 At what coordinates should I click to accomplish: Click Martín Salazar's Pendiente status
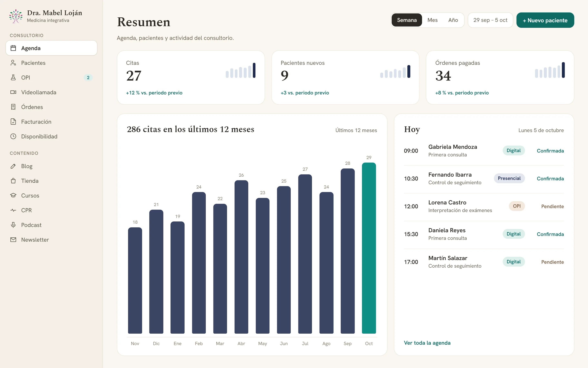click(552, 262)
